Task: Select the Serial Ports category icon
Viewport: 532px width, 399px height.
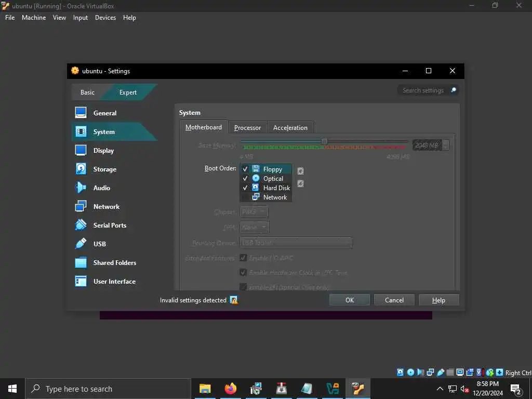Action: coord(81,224)
